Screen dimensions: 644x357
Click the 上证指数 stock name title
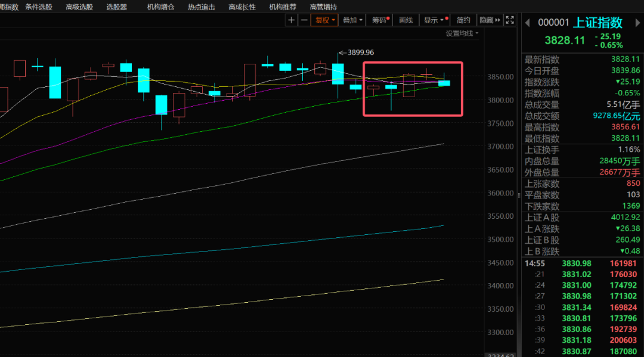(x=597, y=23)
